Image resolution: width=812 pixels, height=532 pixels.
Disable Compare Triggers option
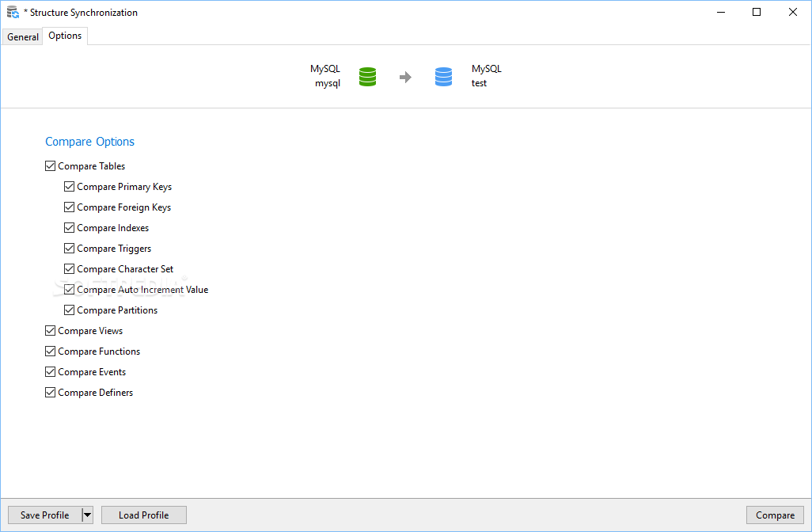[x=69, y=248]
